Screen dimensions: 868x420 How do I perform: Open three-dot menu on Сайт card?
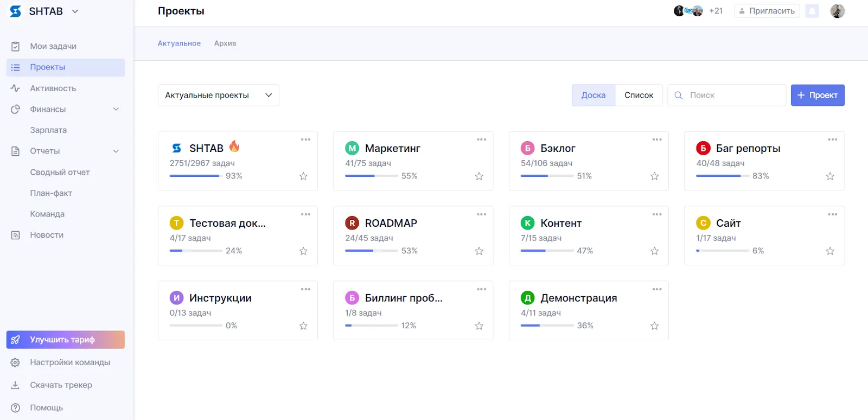(832, 215)
